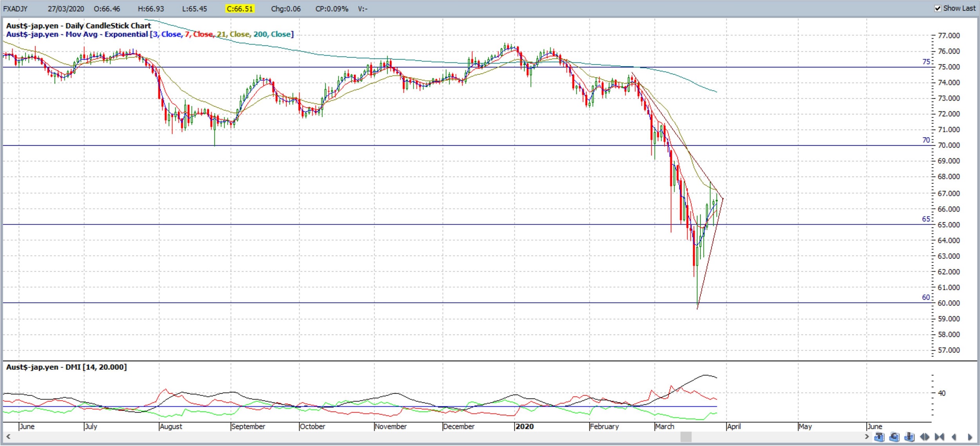980x446 pixels.
Task: Click the 40 level on DMI axis
Action: [942, 393]
